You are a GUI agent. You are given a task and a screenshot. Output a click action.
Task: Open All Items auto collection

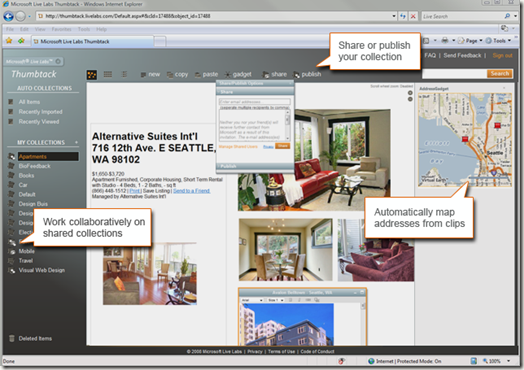pos(29,102)
